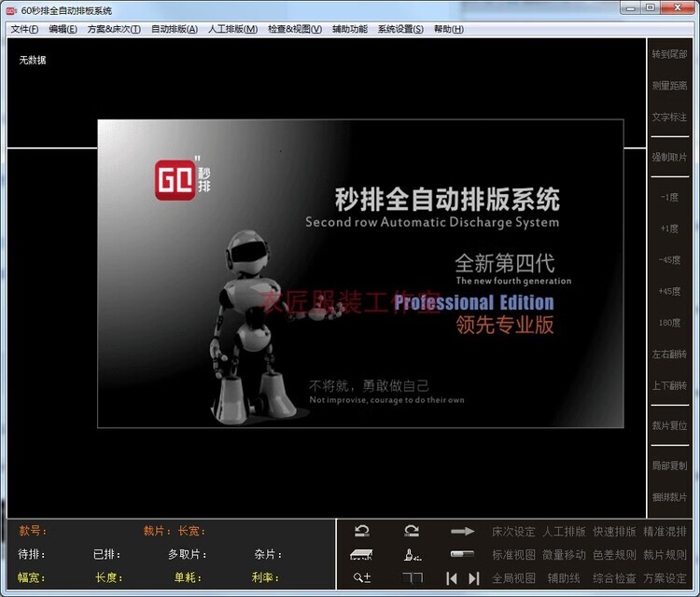Image resolution: width=700 pixels, height=597 pixels.
Task: Open the 系统设置(S) menu
Action: 399,29
